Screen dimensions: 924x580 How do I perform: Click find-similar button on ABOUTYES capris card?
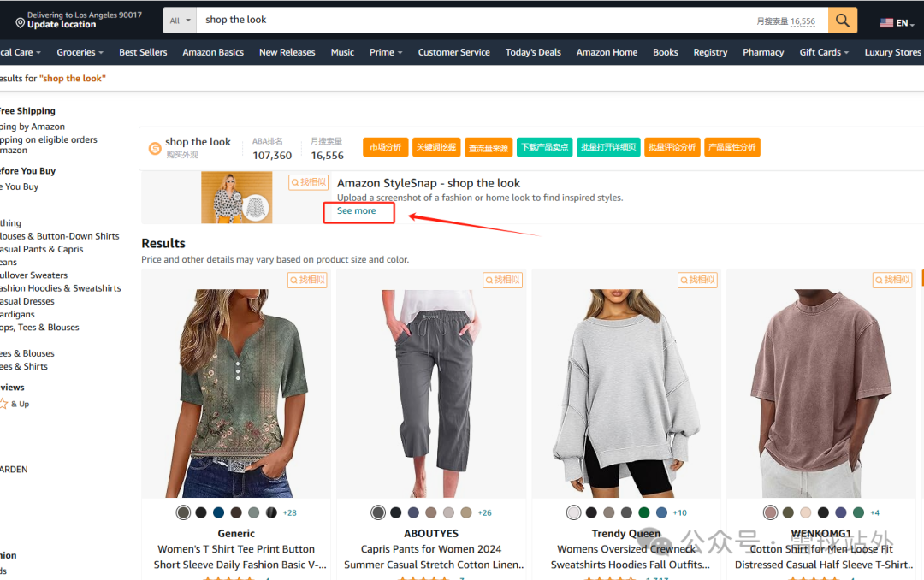click(503, 280)
